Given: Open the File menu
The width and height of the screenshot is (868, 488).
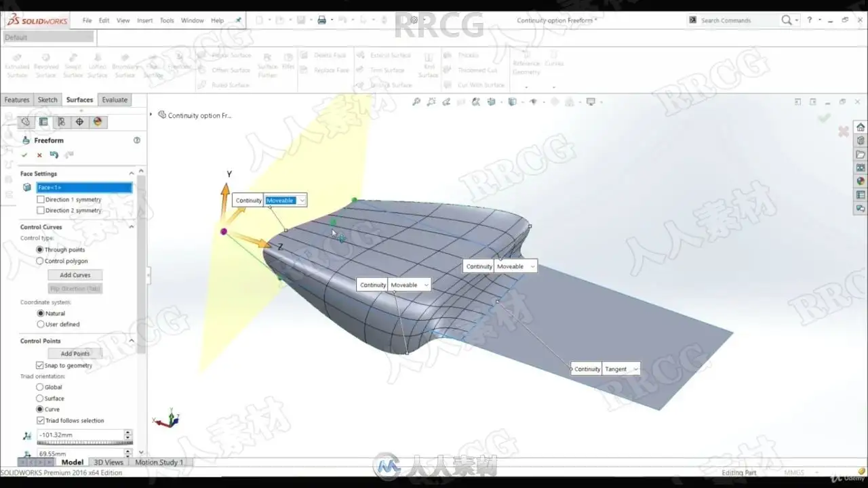Looking at the screenshot, I should pos(87,20).
